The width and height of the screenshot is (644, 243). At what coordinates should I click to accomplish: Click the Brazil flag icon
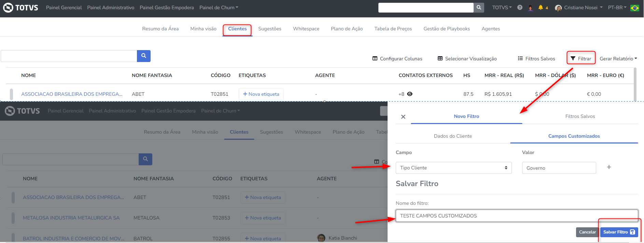tap(635, 8)
